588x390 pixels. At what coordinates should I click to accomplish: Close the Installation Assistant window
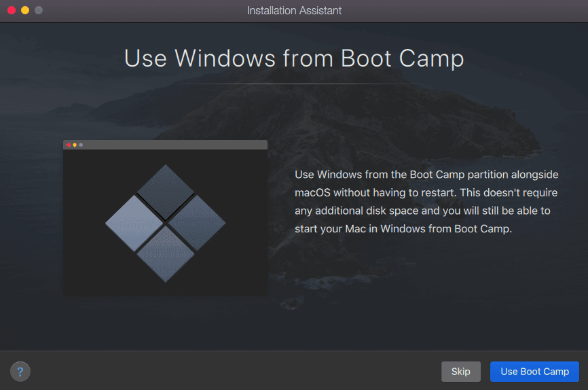click(12, 10)
